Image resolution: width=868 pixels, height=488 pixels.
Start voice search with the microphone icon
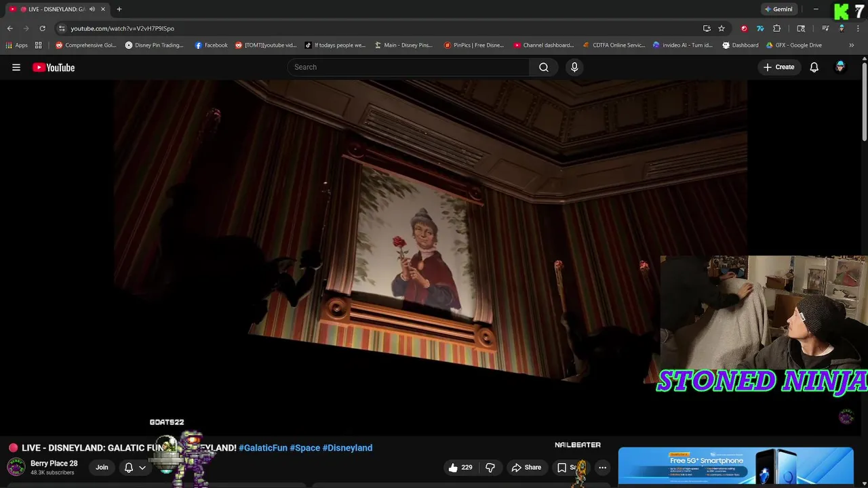(x=574, y=67)
